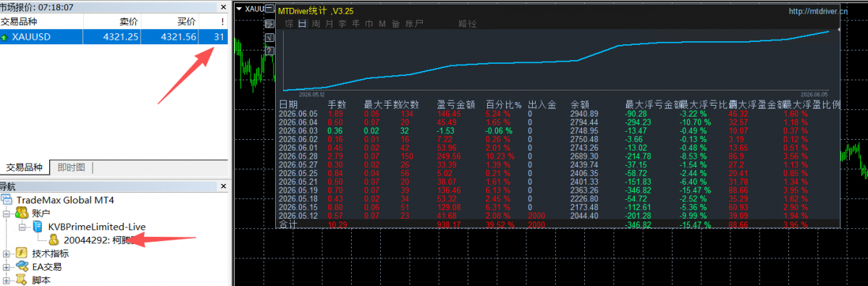Image resolution: width=868 pixels, height=286 pixels.
Task: Open the http://mtdriver.cn link
Action: coord(817,11)
